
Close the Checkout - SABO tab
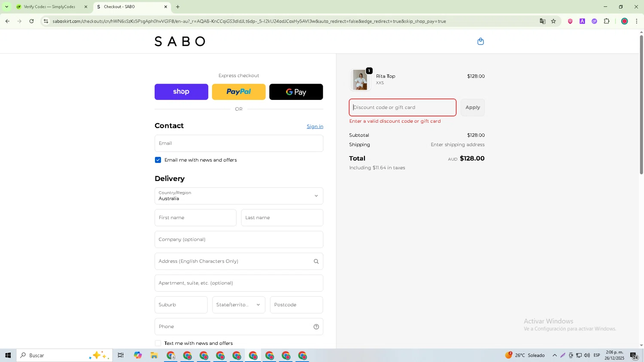[166, 7]
